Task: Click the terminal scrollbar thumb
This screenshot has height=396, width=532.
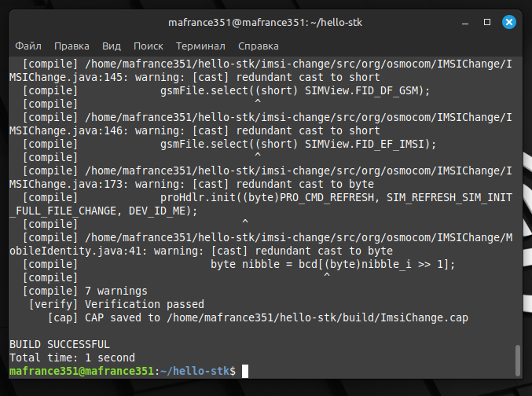Action: pos(516,359)
